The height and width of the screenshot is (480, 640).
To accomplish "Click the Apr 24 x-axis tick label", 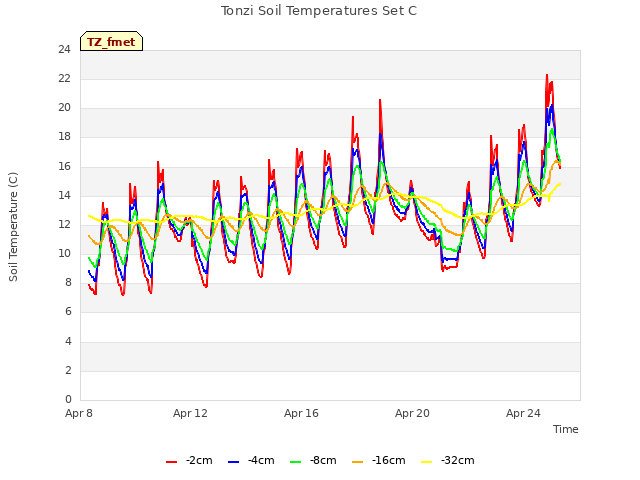I will pyautogui.click(x=523, y=413).
